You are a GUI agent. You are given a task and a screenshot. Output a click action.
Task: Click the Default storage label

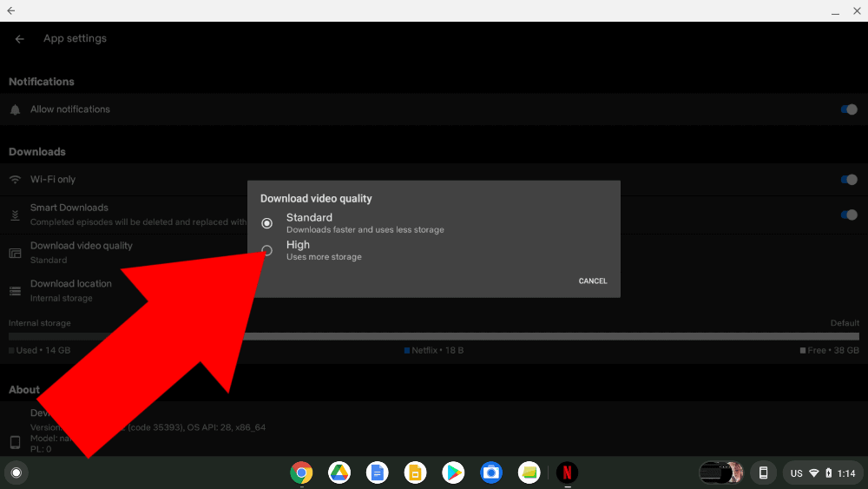click(x=845, y=323)
